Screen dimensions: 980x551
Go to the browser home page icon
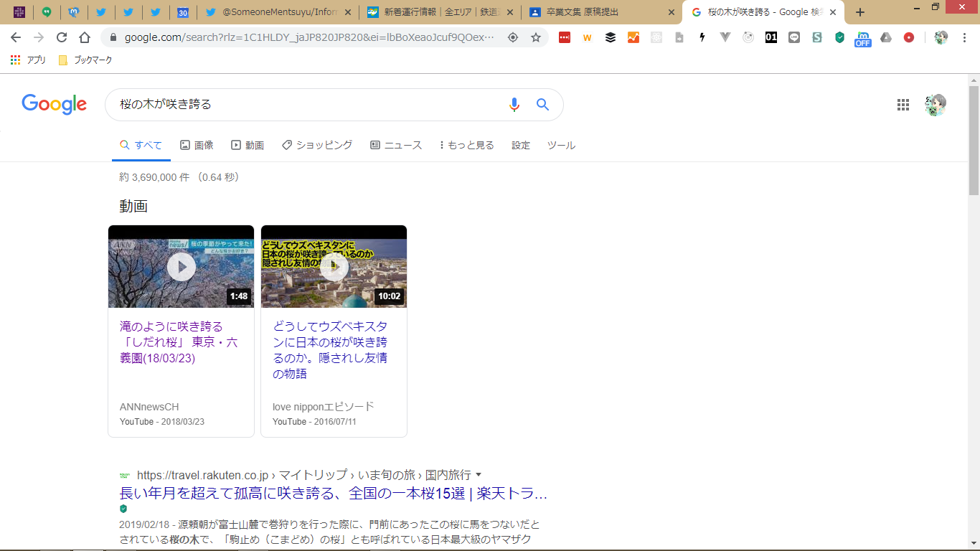[85, 37]
